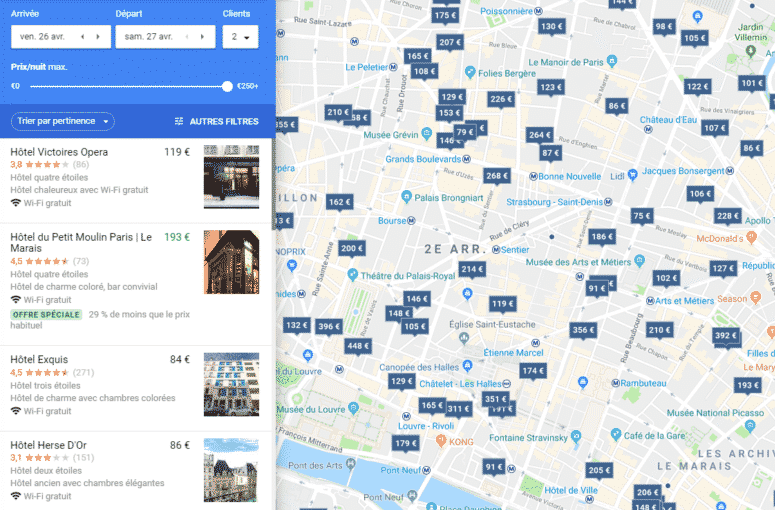Click Rambuteau metro station icon
775x510 pixels.
tap(616, 383)
